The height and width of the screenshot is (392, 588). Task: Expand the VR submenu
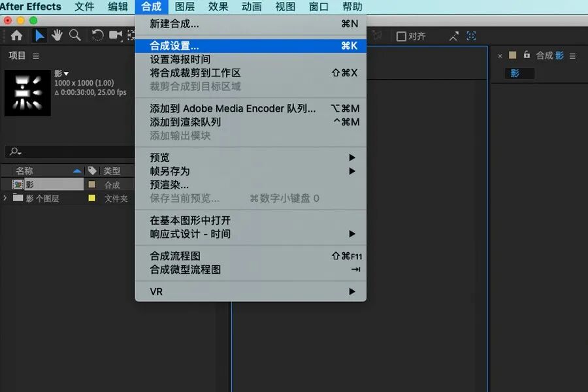click(250, 291)
